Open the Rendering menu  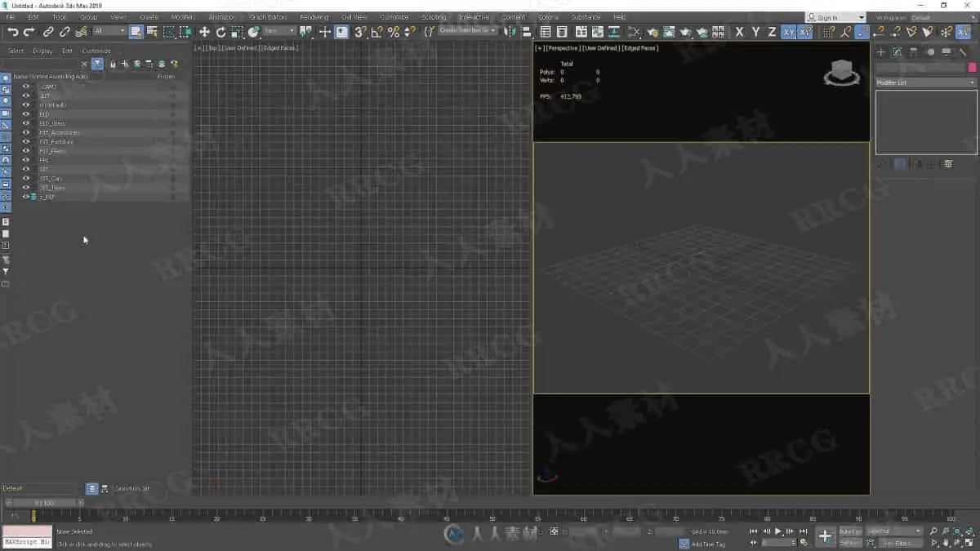[x=314, y=17]
